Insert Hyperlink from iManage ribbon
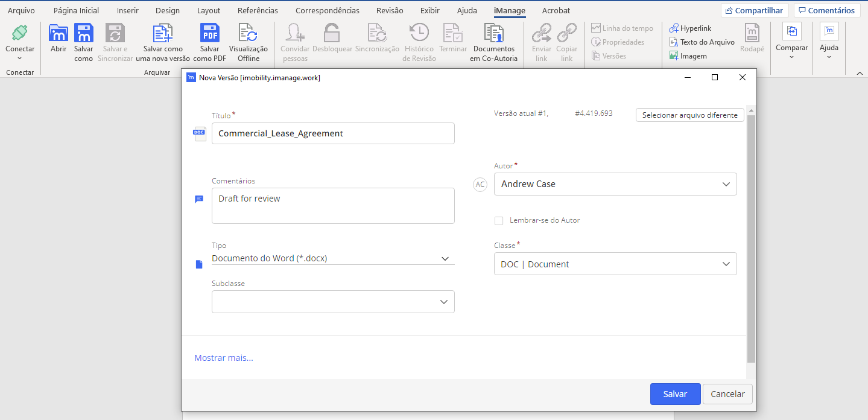Screen dimensions: 868x420 tap(691, 28)
